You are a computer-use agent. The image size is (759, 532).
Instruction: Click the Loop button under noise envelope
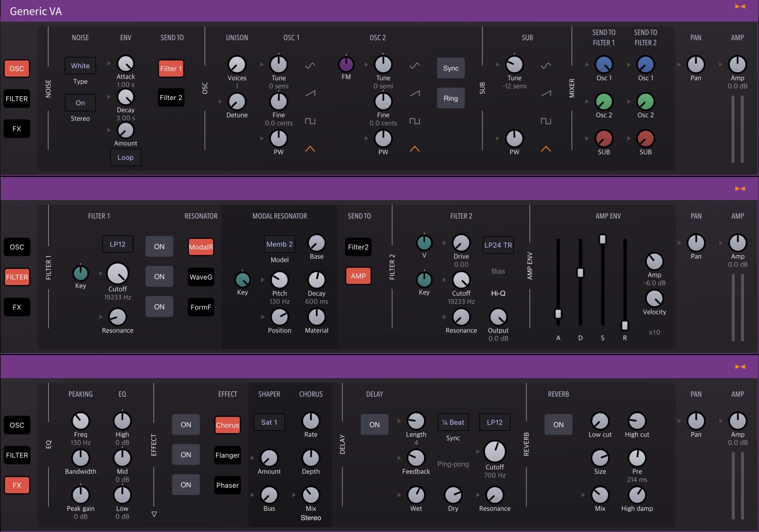click(126, 157)
